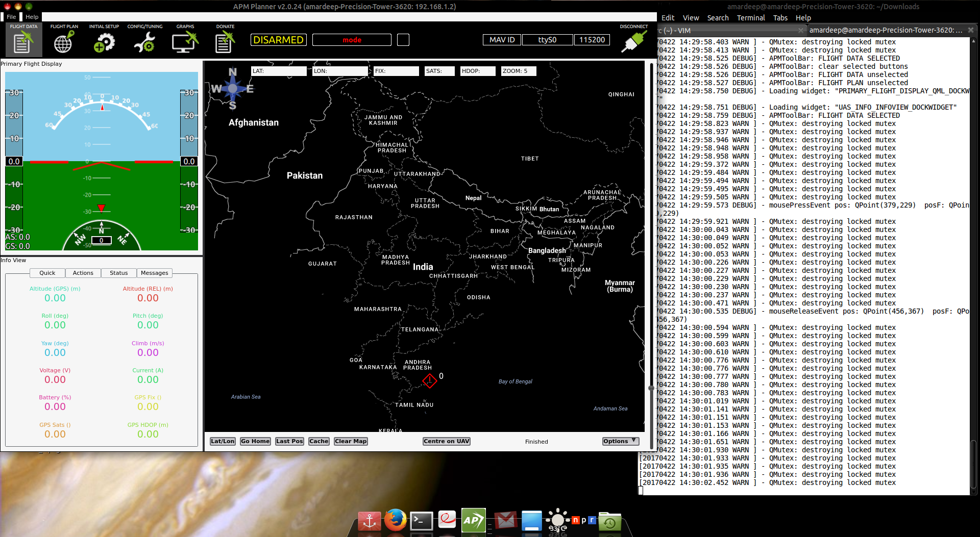Click the weather sun dock icon
This screenshot has width=980, height=537.
click(x=557, y=520)
